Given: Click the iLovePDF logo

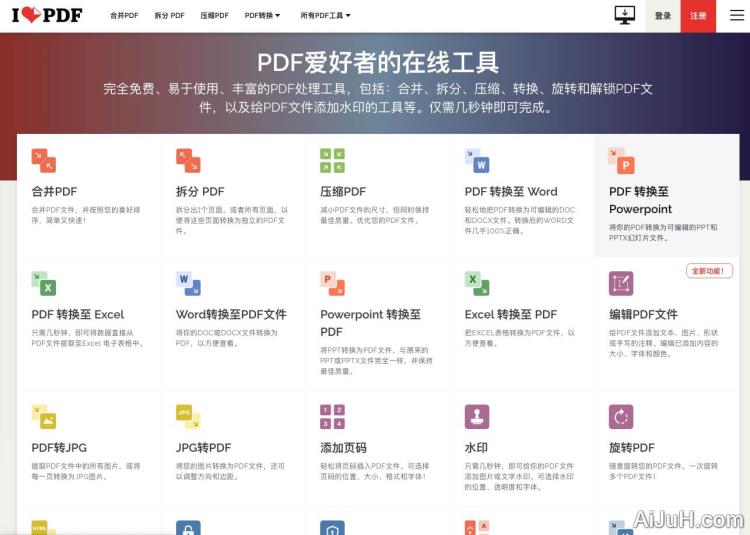Looking at the screenshot, I should click(x=47, y=15).
